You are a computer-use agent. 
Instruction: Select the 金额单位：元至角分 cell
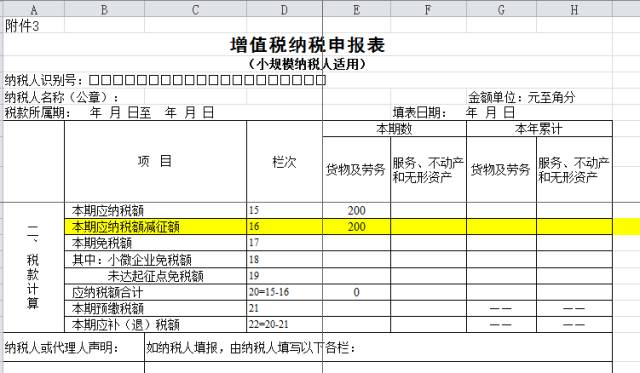(522, 97)
